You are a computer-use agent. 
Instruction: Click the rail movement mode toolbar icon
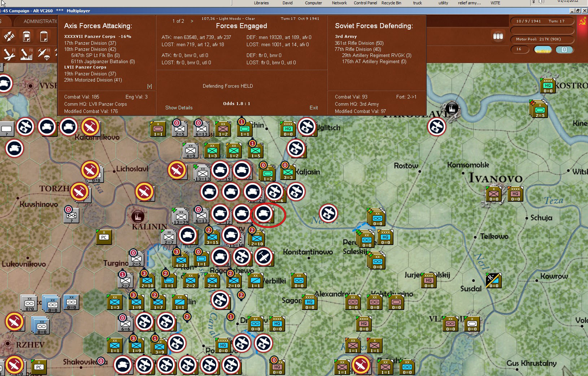(9, 36)
